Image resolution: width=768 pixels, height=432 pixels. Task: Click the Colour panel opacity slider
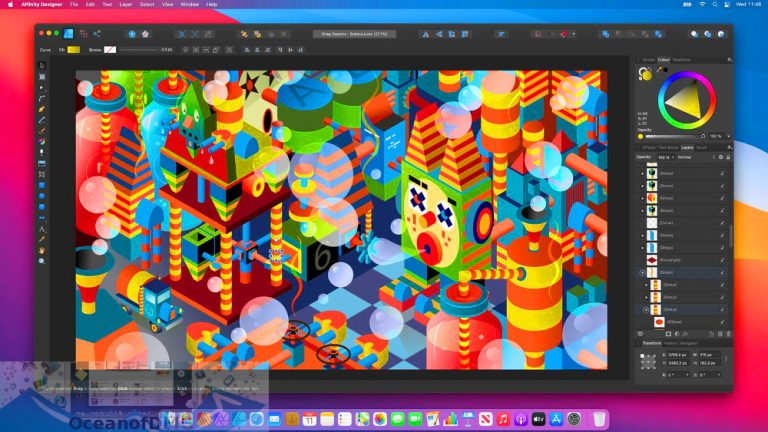click(673, 136)
